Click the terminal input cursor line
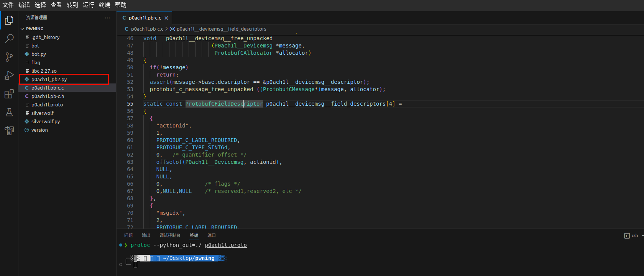The image size is (644, 276). [x=135, y=265]
